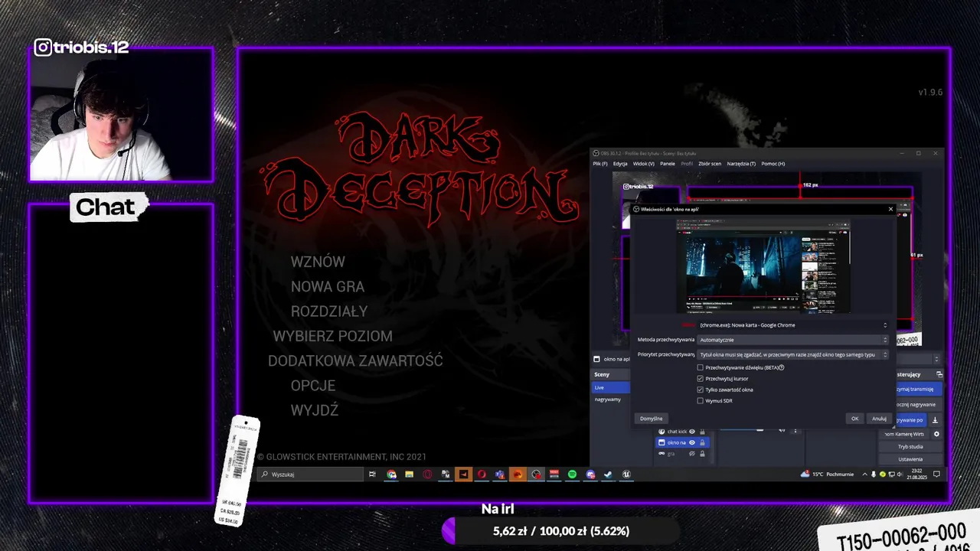Select 'ROZDZIAŁY' in game menu
980x551 pixels.
pos(329,311)
